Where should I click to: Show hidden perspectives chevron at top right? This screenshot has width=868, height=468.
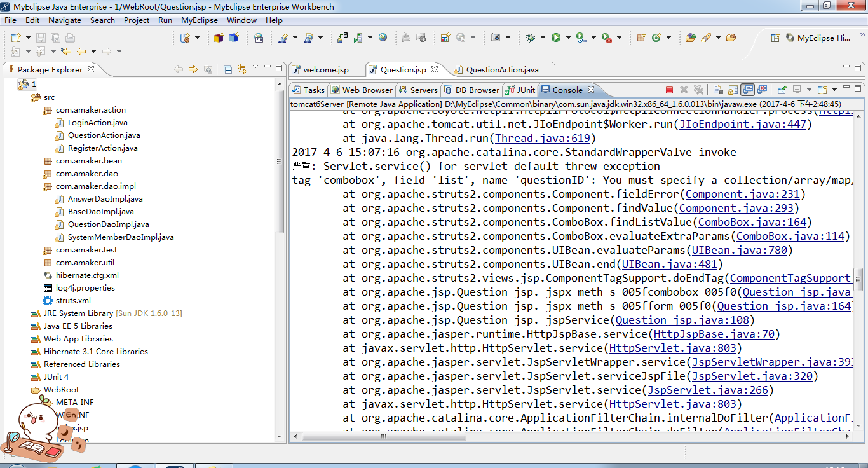[x=862, y=34]
